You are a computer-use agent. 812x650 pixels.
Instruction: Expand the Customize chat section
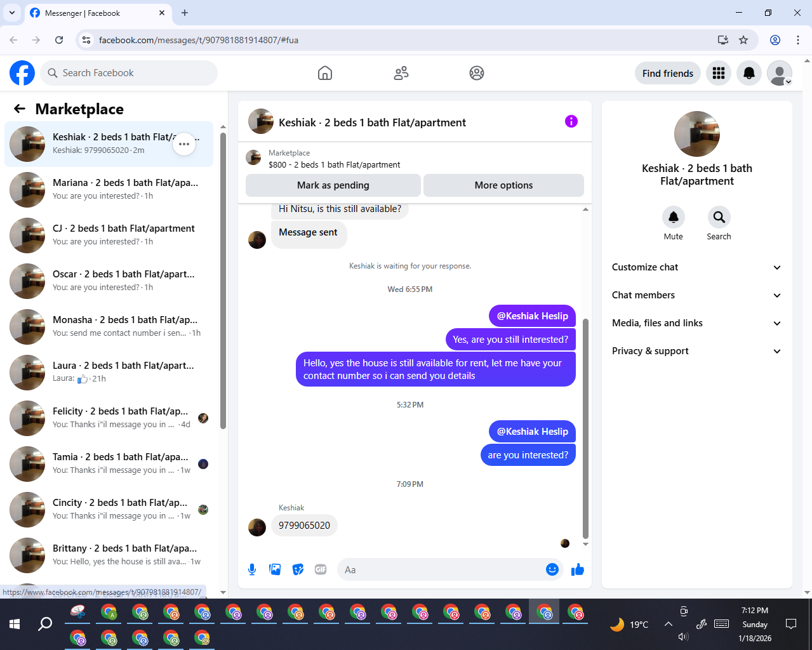click(696, 267)
